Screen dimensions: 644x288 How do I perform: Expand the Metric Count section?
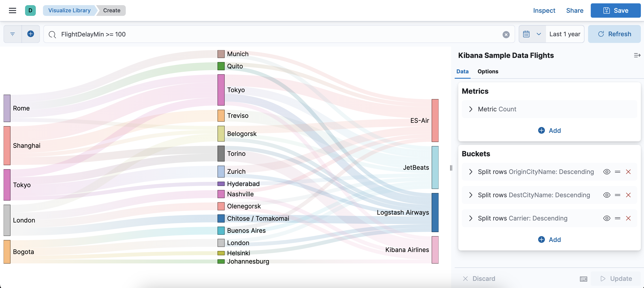pyautogui.click(x=471, y=109)
